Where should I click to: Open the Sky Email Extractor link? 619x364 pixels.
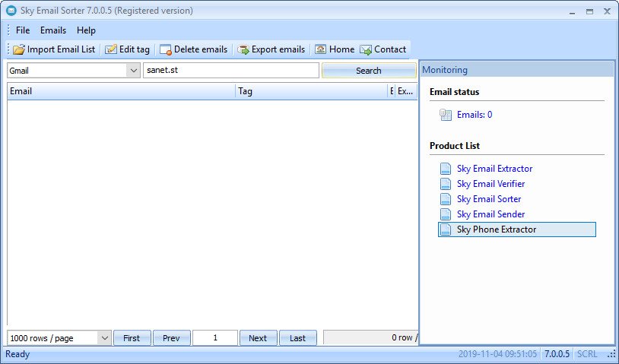pos(494,169)
